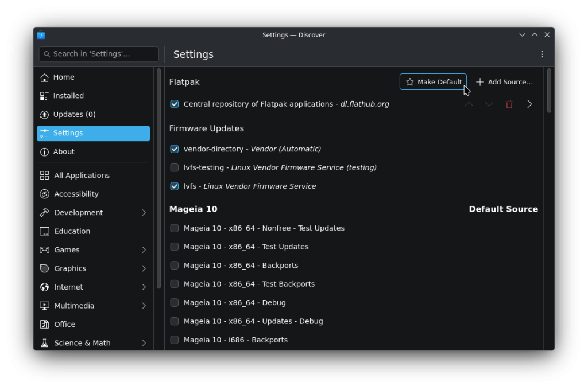Expand Graphics category chevron
The height and width of the screenshot is (390, 588).
(x=144, y=268)
